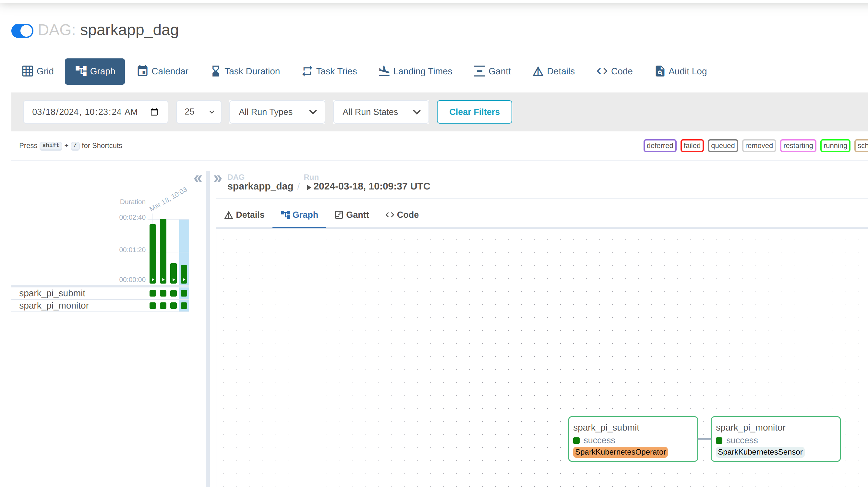The height and width of the screenshot is (487, 868).
Task: Select the spark_pi_monitor graph node
Action: pyautogui.click(x=775, y=438)
